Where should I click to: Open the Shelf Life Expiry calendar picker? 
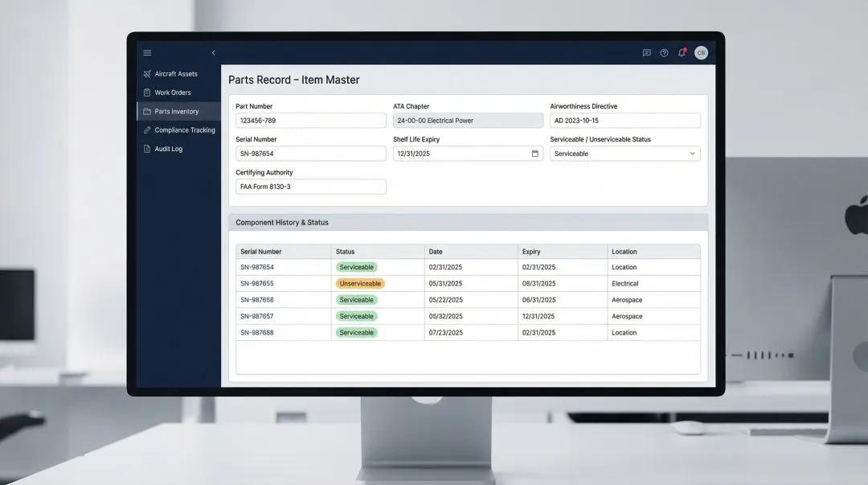coord(535,154)
